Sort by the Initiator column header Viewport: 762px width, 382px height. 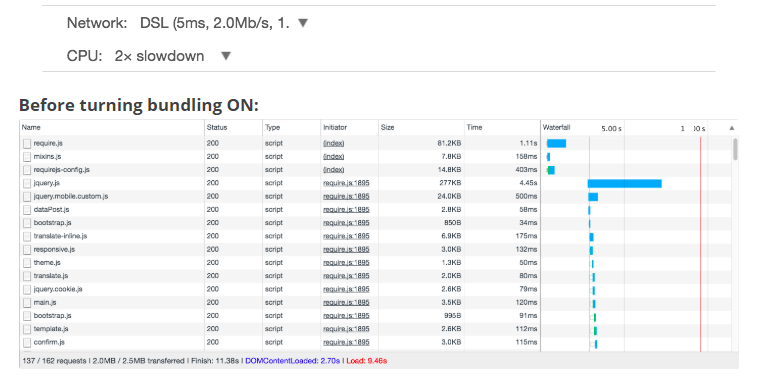335,127
